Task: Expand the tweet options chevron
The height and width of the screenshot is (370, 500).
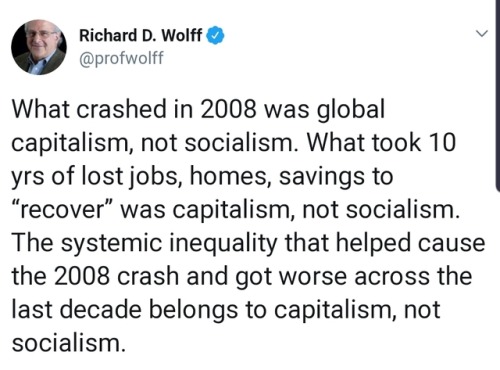Action: (482, 34)
